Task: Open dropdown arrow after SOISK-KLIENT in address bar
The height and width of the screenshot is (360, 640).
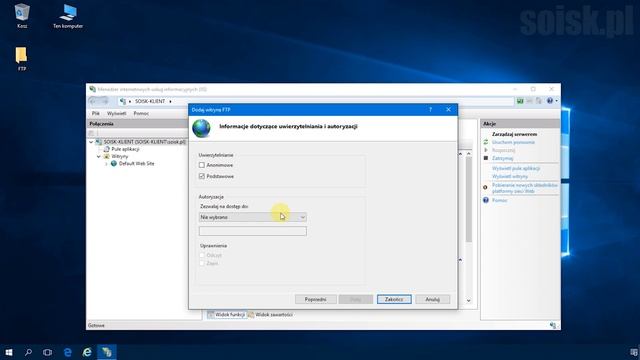Action: [x=170, y=101]
